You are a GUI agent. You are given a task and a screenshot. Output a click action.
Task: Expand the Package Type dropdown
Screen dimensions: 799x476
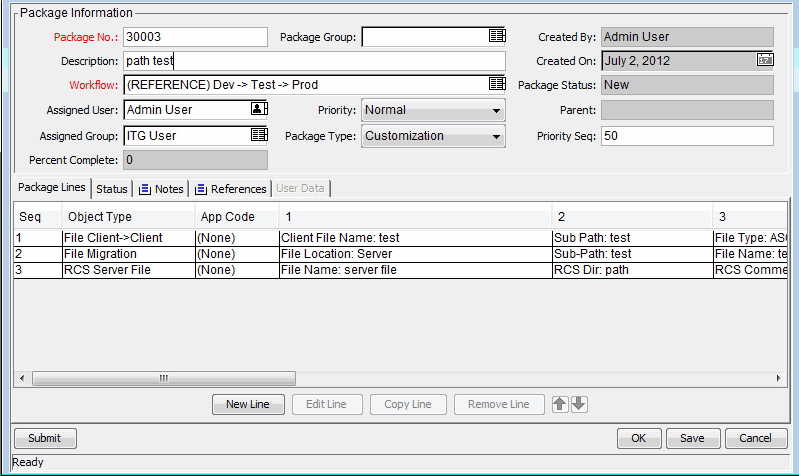click(496, 136)
